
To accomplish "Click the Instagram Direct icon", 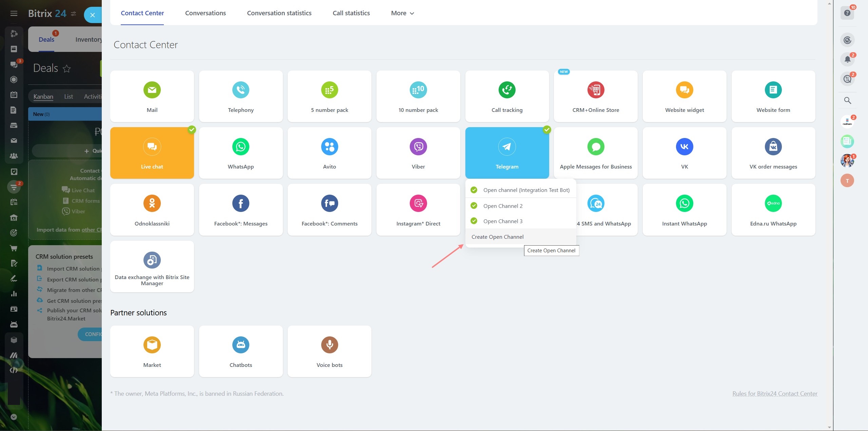I will point(418,203).
